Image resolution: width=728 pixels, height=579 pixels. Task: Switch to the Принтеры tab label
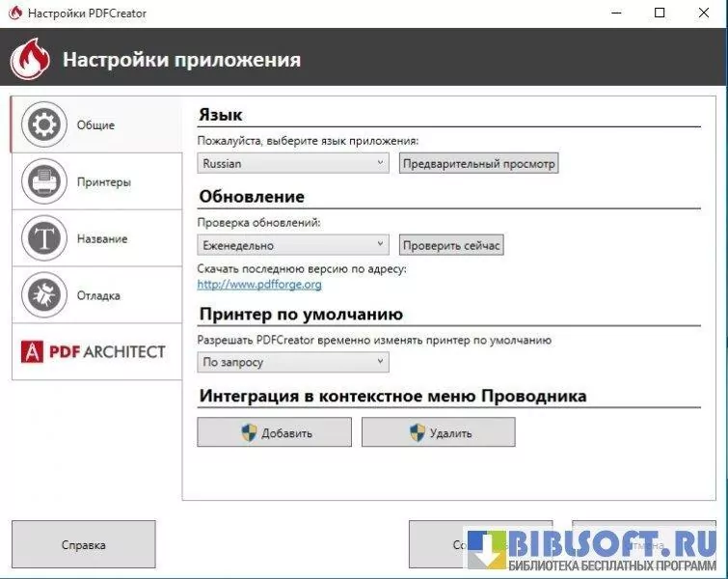click(104, 182)
